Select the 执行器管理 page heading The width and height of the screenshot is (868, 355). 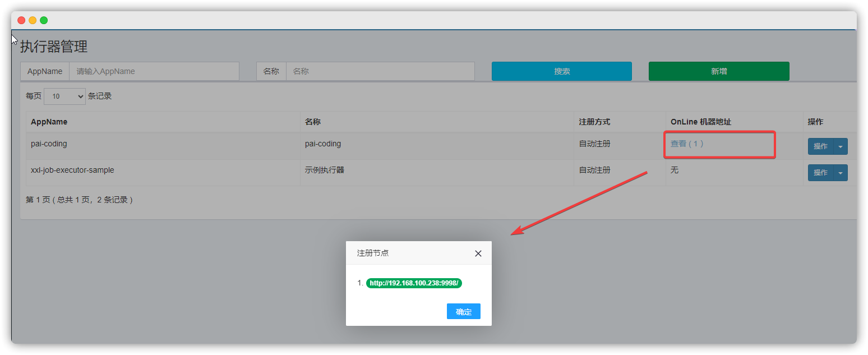coord(54,47)
